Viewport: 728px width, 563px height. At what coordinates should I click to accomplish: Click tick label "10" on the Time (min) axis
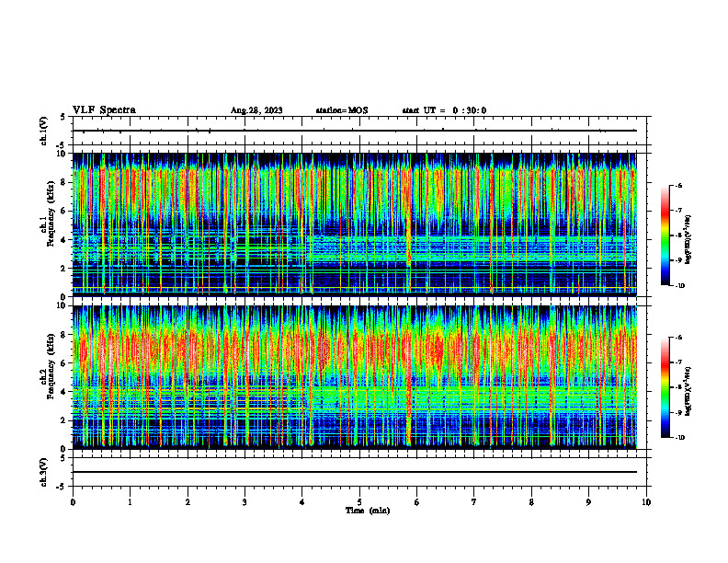click(x=646, y=502)
